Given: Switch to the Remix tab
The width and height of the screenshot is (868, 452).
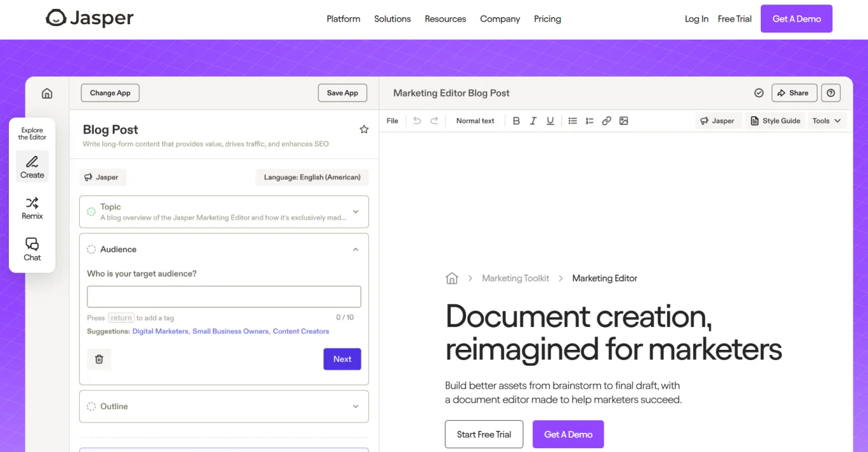Looking at the screenshot, I should (32, 208).
